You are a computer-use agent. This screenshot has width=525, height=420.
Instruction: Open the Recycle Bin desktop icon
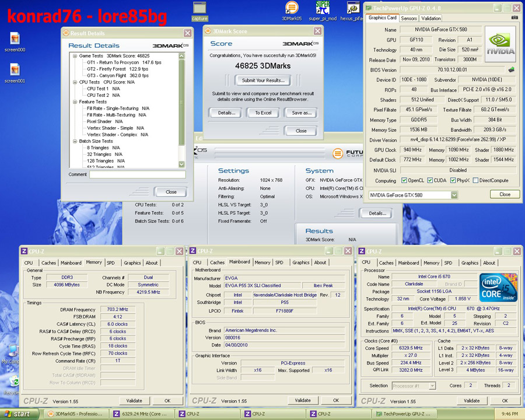tap(12, 385)
